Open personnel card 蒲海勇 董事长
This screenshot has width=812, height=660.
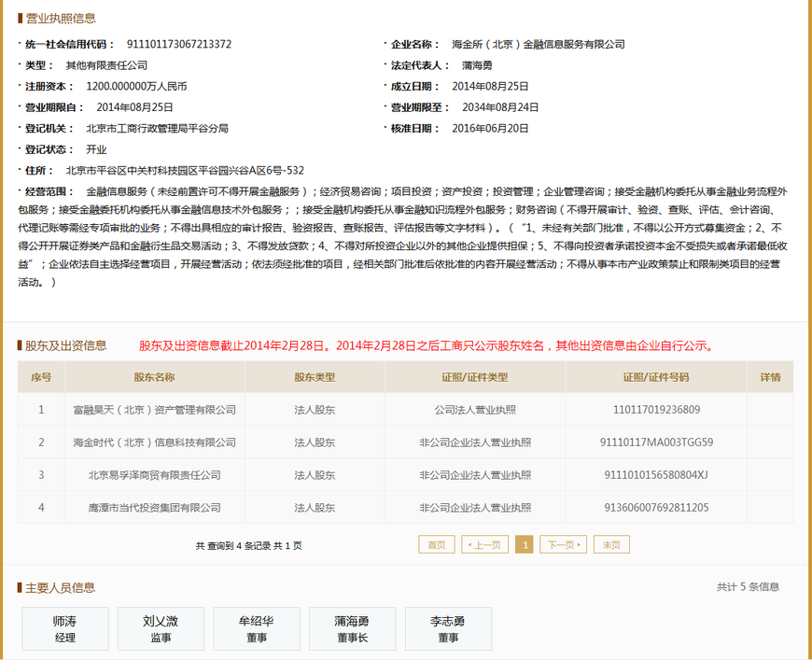353,628
